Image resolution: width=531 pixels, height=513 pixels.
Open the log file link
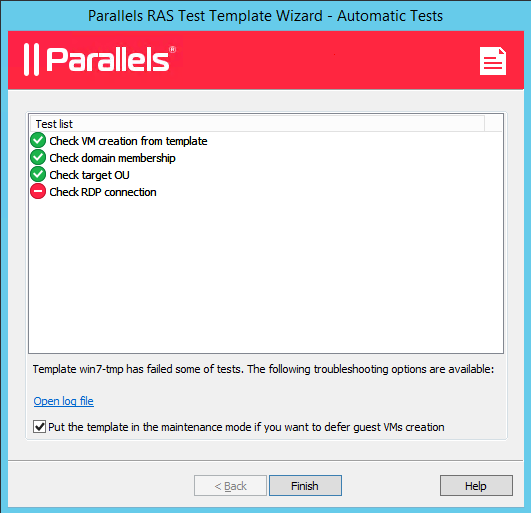[64, 401]
